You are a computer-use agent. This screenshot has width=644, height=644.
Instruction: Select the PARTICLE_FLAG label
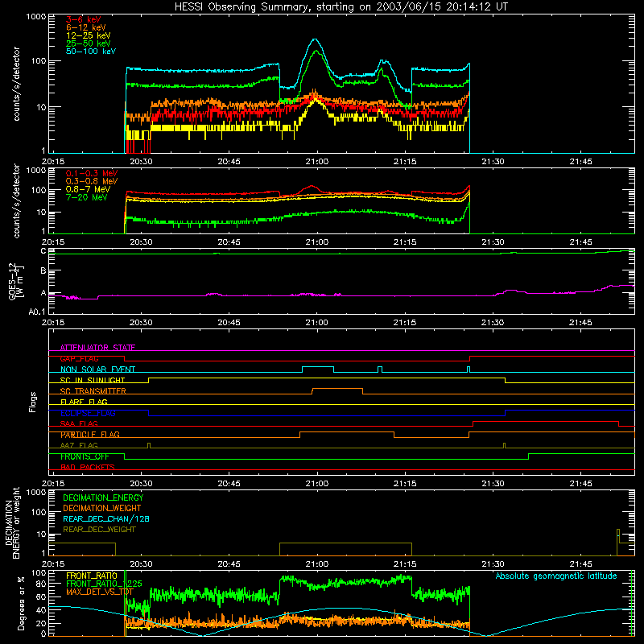point(90,435)
